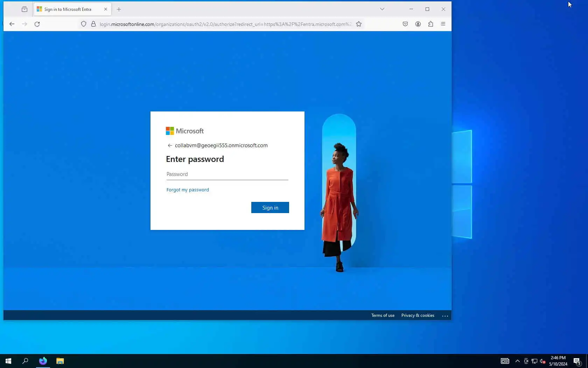Open the Firefox View icon
The width and height of the screenshot is (588, 368).
tap(24, 9)
